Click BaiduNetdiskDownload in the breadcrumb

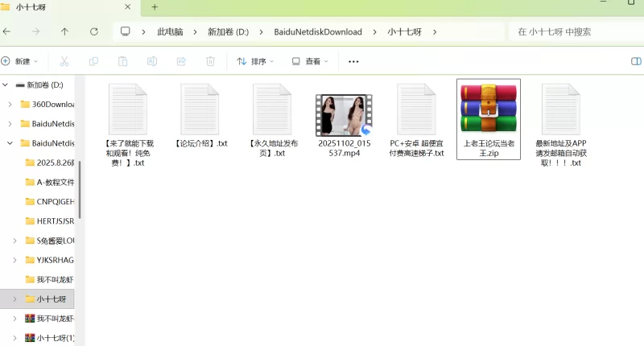click(x=318, y=31)
